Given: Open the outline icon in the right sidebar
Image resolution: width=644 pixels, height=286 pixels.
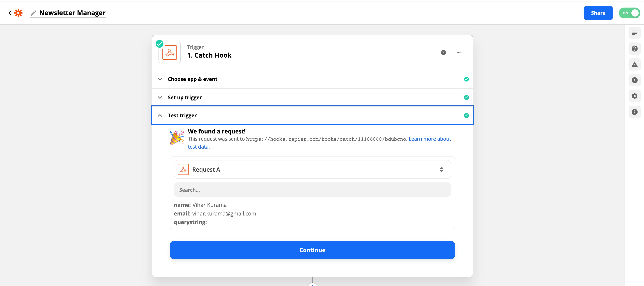Looking at the screenshot, I should coord(634,33).
